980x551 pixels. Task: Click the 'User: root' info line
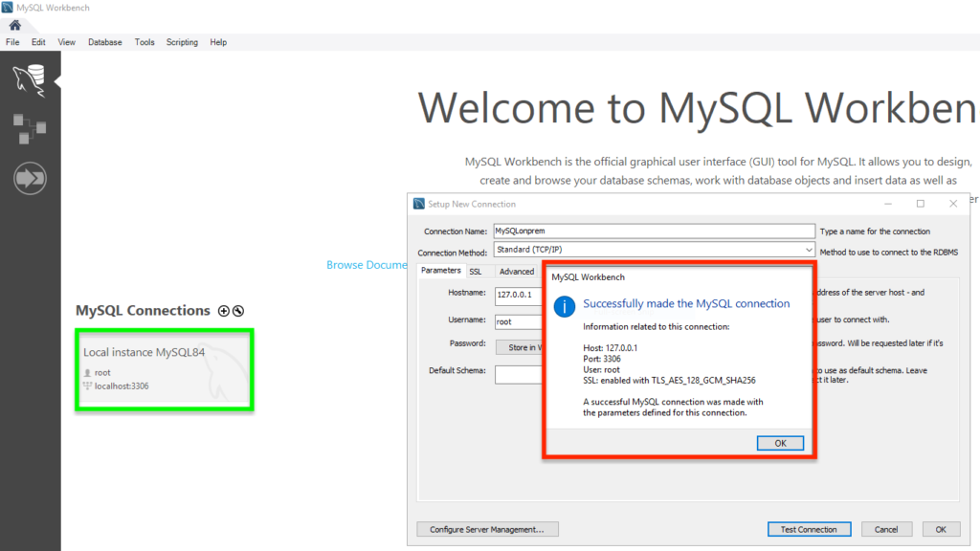601,369
